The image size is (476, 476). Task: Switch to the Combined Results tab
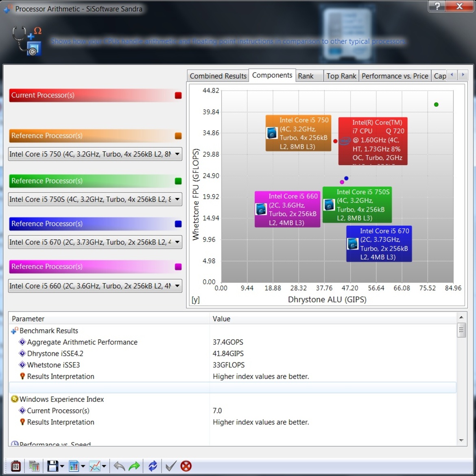point(218,76)
